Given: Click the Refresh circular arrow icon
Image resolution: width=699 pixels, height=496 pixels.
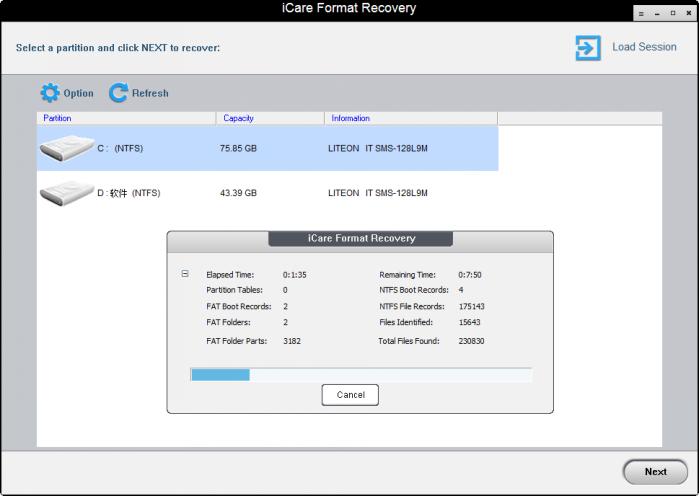Looking at the screenshot, I should pyautogui.click(x=119, y=93).
